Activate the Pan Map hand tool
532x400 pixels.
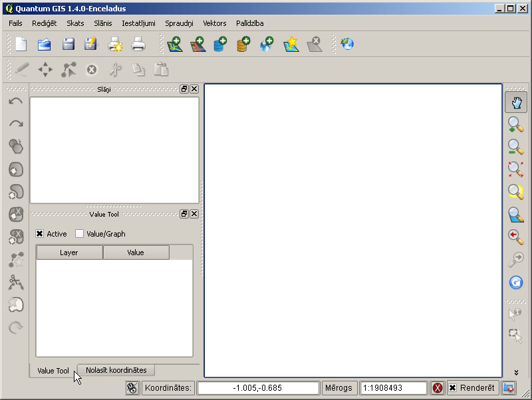pyautogui.click(x=516, y=102)
